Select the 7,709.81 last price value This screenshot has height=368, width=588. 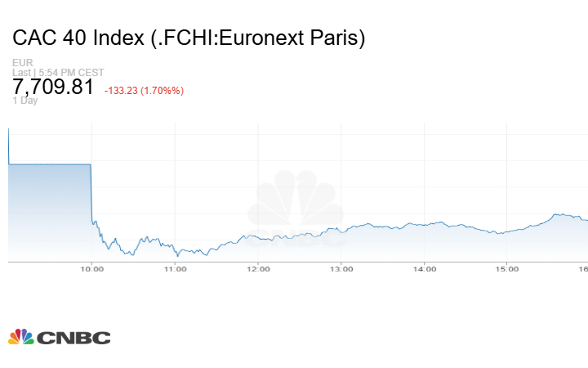[x=53, y=88]
